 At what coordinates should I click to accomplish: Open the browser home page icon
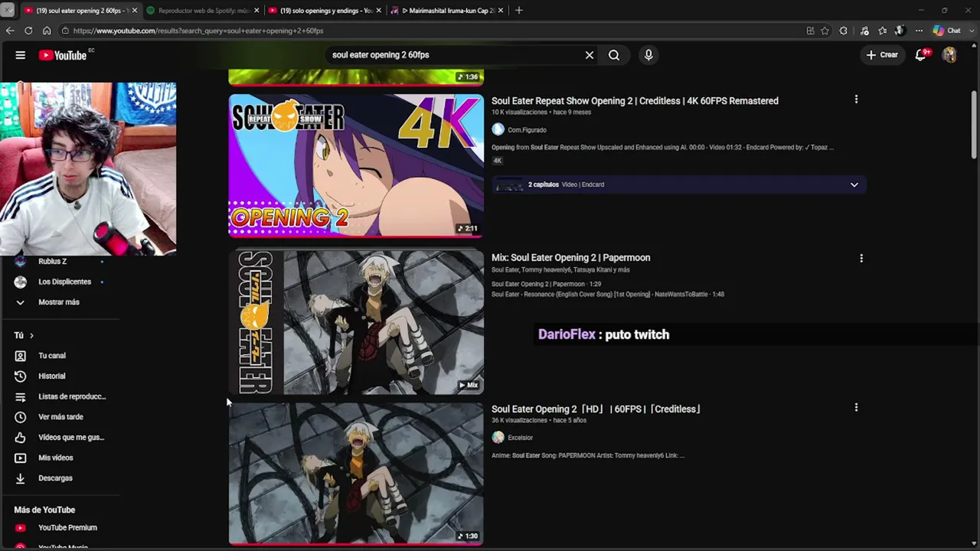(x=47, y=31)
